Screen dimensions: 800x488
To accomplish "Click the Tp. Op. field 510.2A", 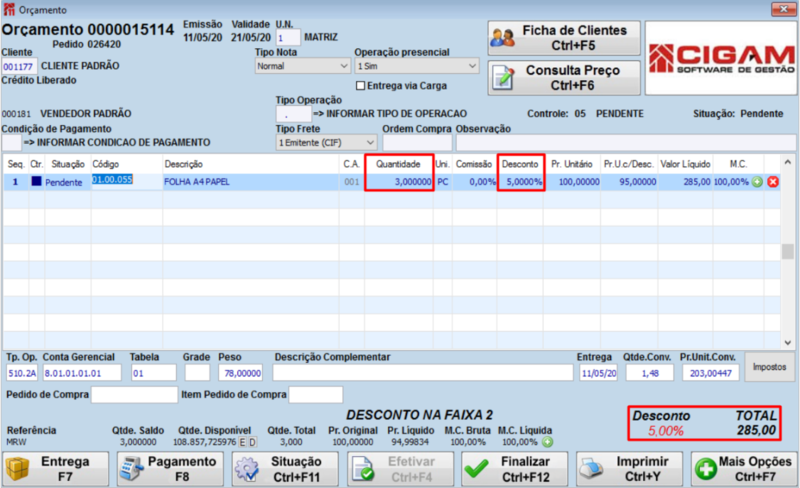I will tap(22, 373).
